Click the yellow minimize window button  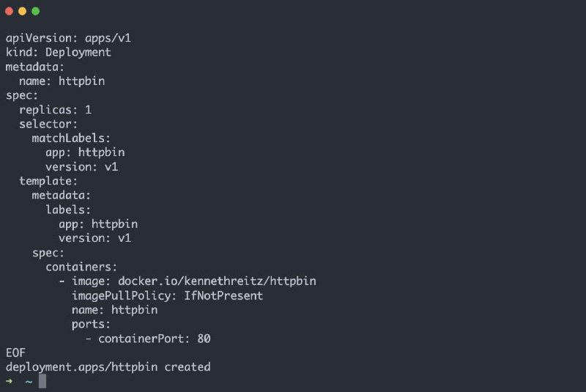[x=23, y=11]
